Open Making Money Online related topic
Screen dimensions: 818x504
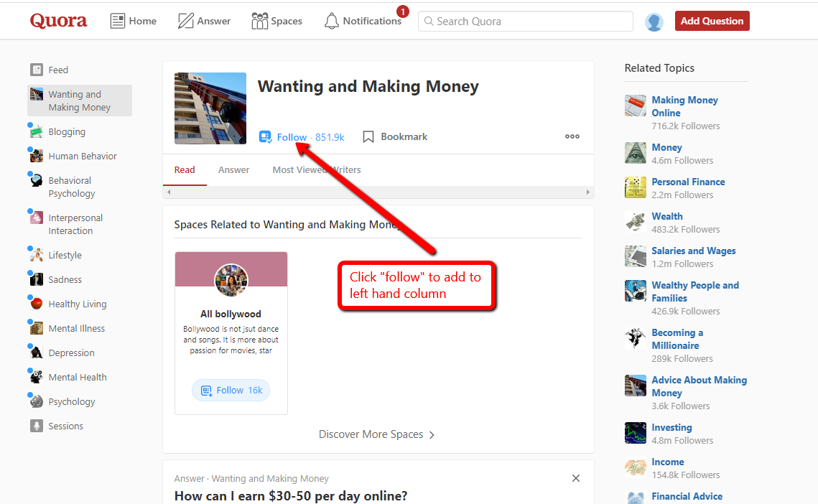coord(684,106)
